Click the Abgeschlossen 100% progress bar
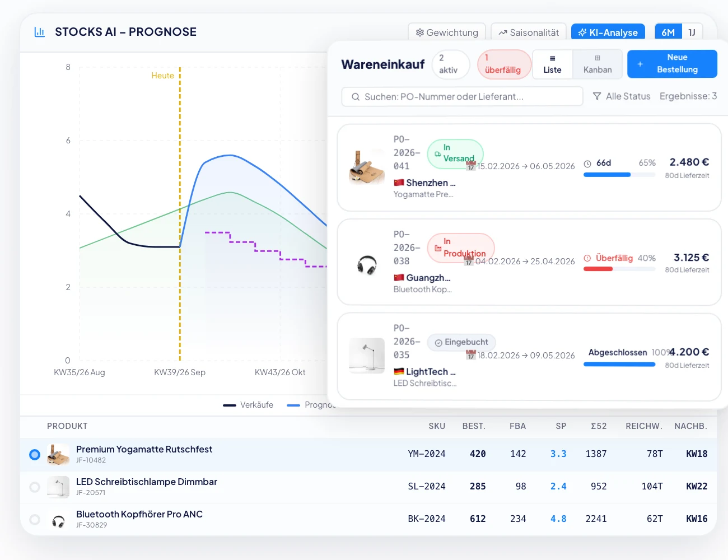 pos(619,364)
